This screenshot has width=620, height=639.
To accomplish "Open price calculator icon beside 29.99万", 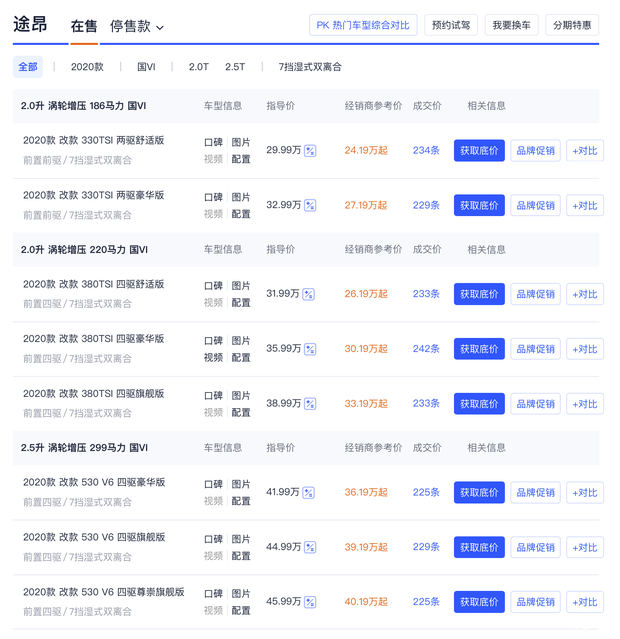I will 310,151.
